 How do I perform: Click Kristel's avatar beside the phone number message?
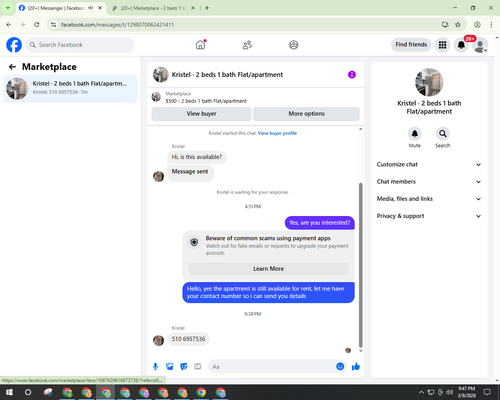click(158, 340)
